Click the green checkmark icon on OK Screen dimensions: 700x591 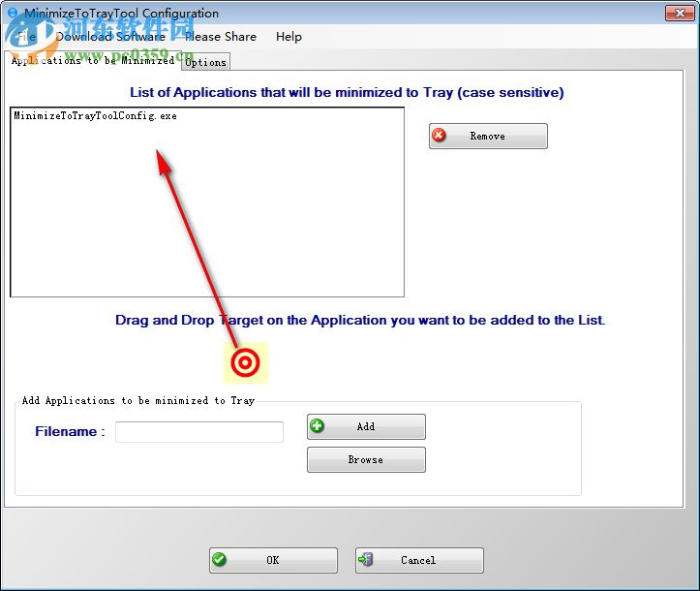click(219, 559)
